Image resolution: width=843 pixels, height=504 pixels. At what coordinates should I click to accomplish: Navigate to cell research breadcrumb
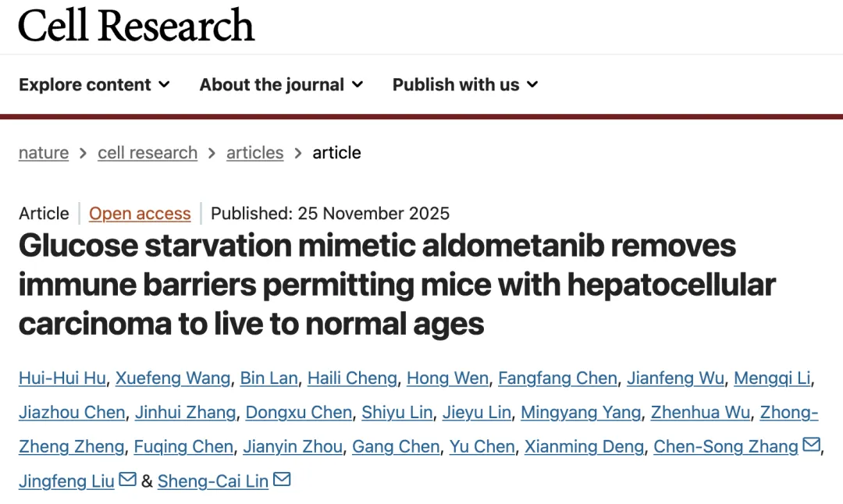tap(148, 153)
